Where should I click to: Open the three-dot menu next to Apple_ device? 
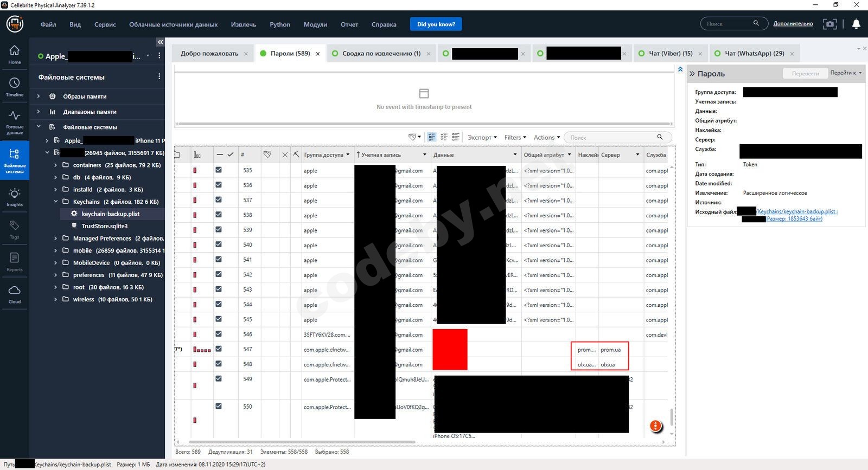point(159,56)
